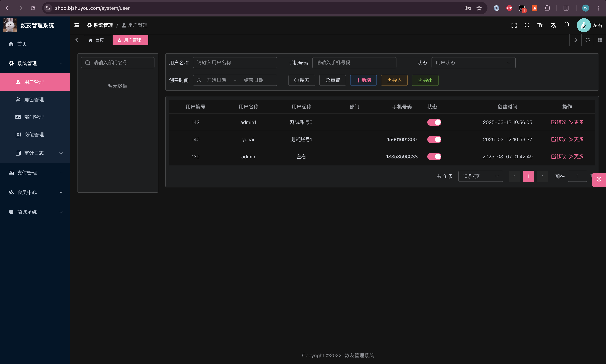Click the tab grid menu icon
This screenshot has width=606, height=364.
pos(600,40)
